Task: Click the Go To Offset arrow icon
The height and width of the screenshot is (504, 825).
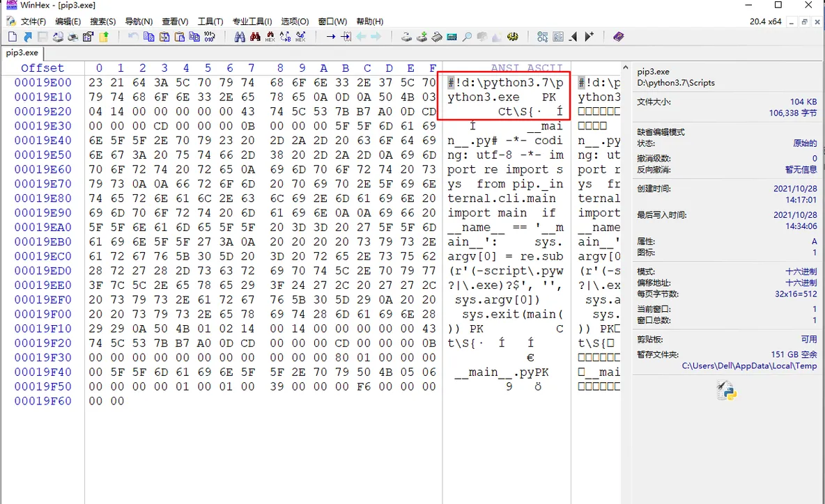Action: [331, 37]
